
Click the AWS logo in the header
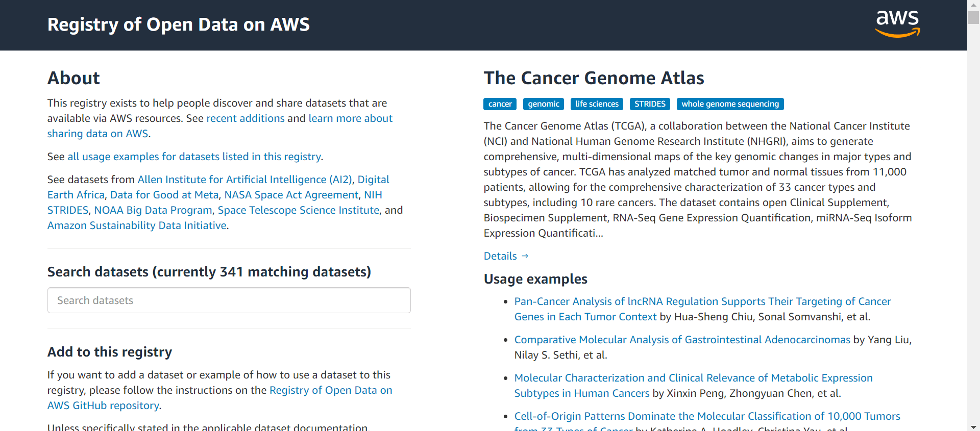[x=897, y=24]
